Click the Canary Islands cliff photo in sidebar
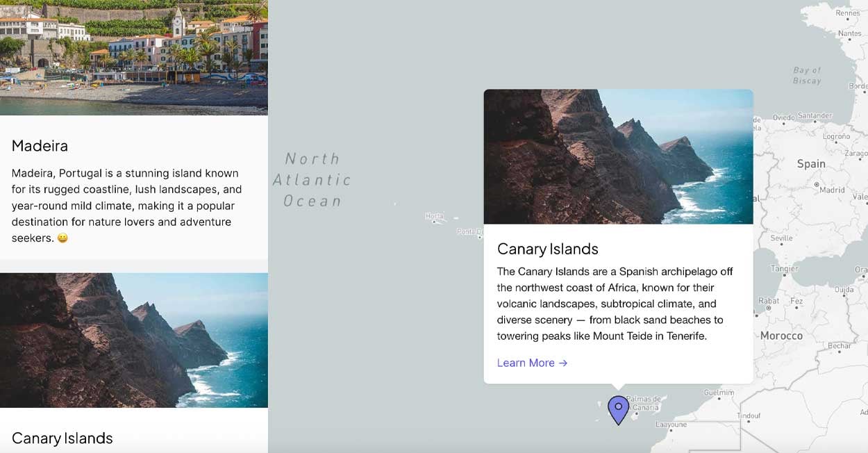Viewport: 868px width, 453px height. tap(133, 340)
